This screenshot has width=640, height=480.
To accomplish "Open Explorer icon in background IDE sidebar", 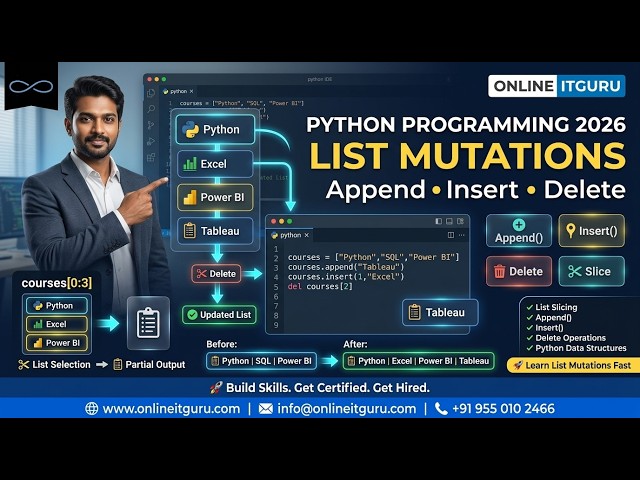I will click(x=151, y=93).
